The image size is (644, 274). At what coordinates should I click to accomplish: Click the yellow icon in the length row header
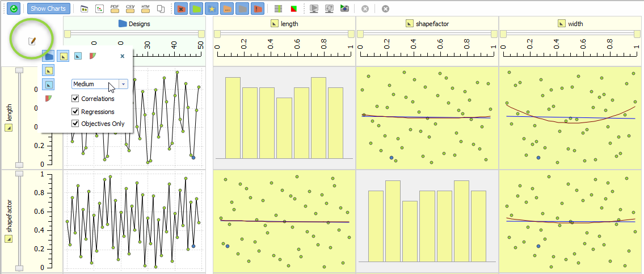pos(9,128)
